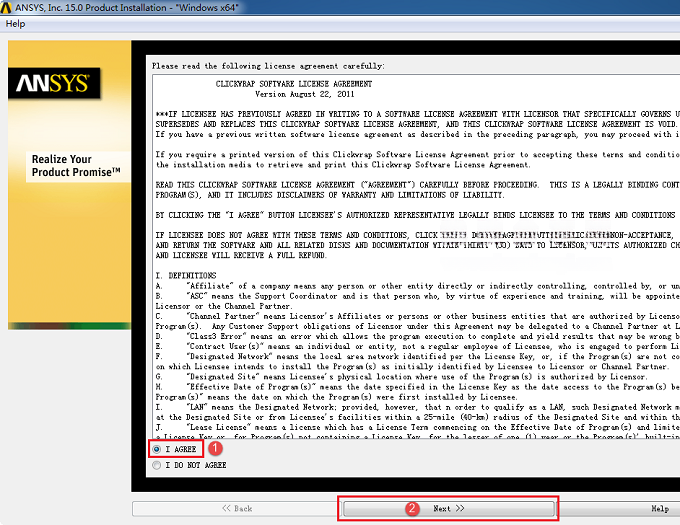Click the definition line starting with "LAN"

click(418, 407)
